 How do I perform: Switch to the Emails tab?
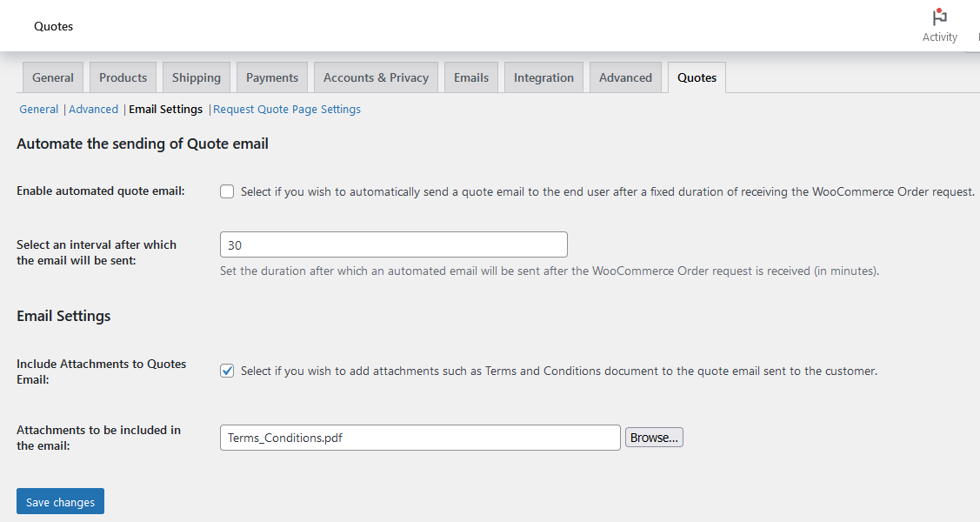point(470,77)
